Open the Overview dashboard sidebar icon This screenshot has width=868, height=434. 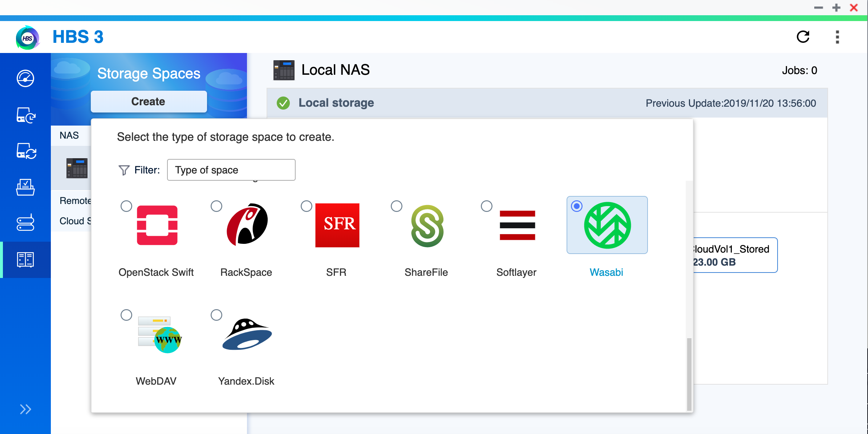click(25, 78)
